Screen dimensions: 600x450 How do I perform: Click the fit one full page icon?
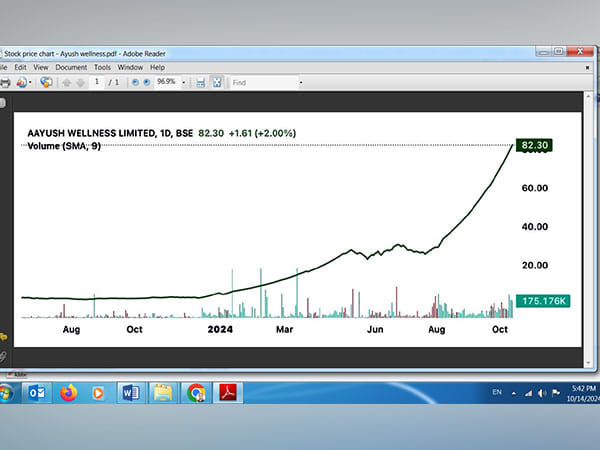[217, 82]
